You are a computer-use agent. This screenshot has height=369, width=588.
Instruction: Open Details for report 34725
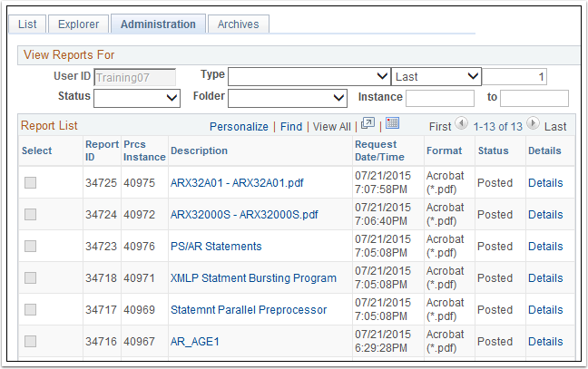pos(545,183)
